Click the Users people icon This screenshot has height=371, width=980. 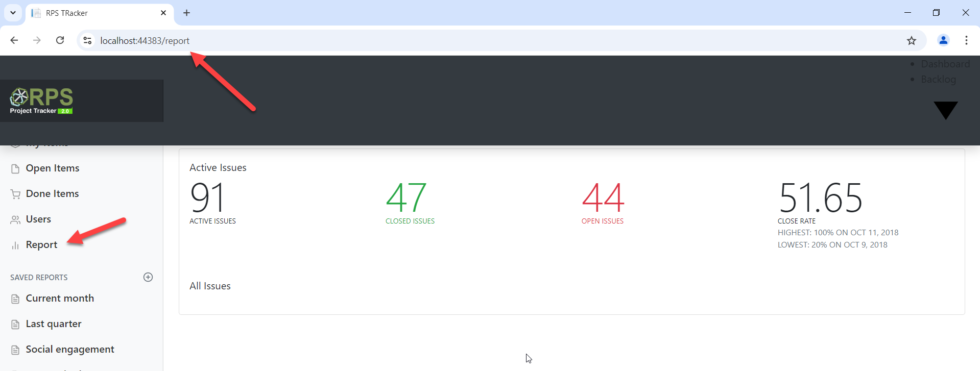pos(15,219)
